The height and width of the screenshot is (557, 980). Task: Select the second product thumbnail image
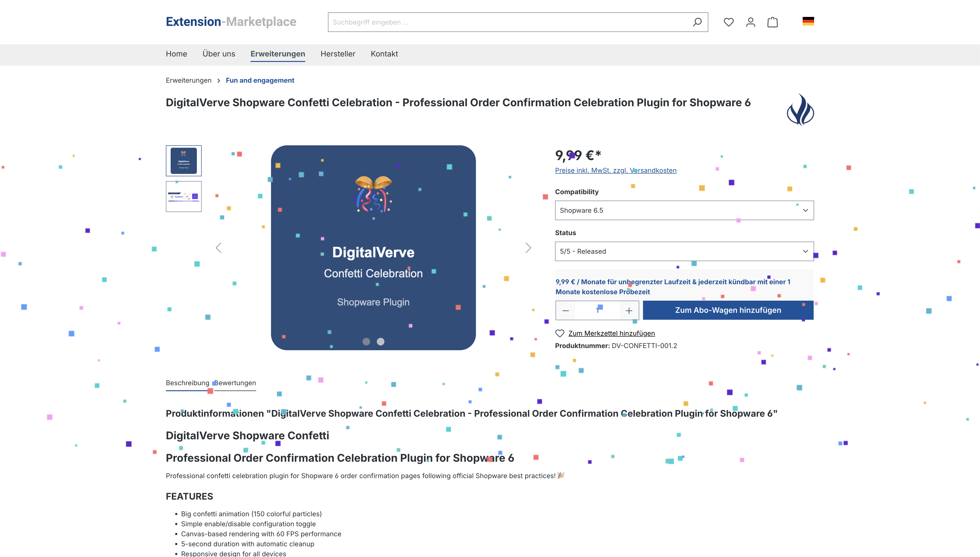click(183, 197)
